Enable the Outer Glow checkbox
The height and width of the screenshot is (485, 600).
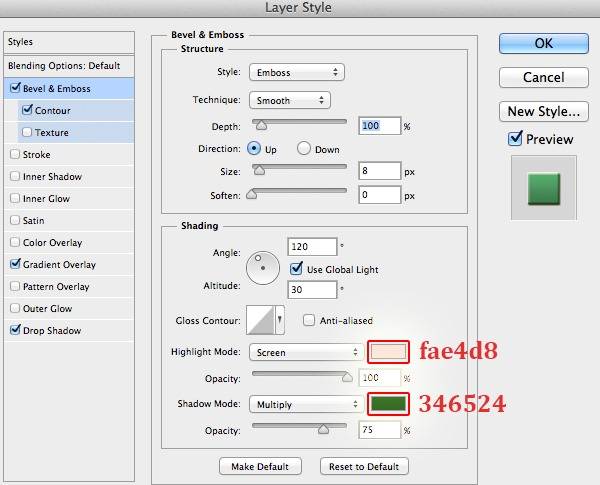coord(15,308)
